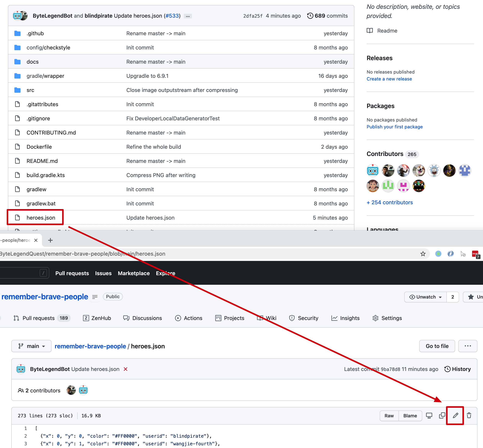
Task: Click the dog contributor avatar
Action: pyautogui.click(x=418, y=170)
